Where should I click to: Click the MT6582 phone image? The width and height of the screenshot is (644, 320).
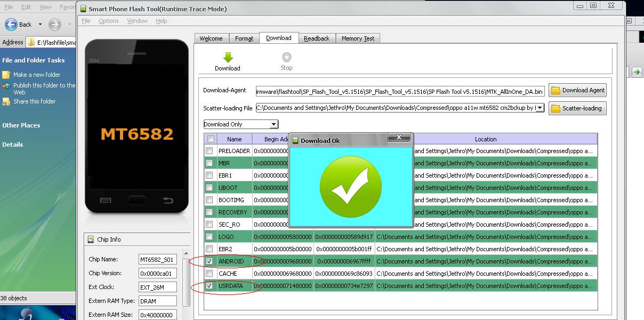(x=137, y=126)
